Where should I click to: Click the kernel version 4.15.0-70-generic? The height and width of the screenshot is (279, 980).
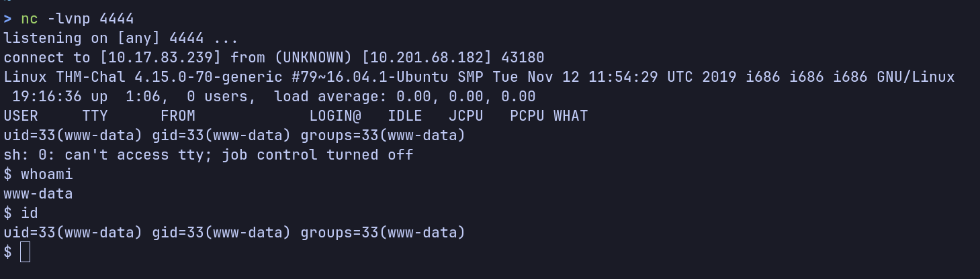209,77
